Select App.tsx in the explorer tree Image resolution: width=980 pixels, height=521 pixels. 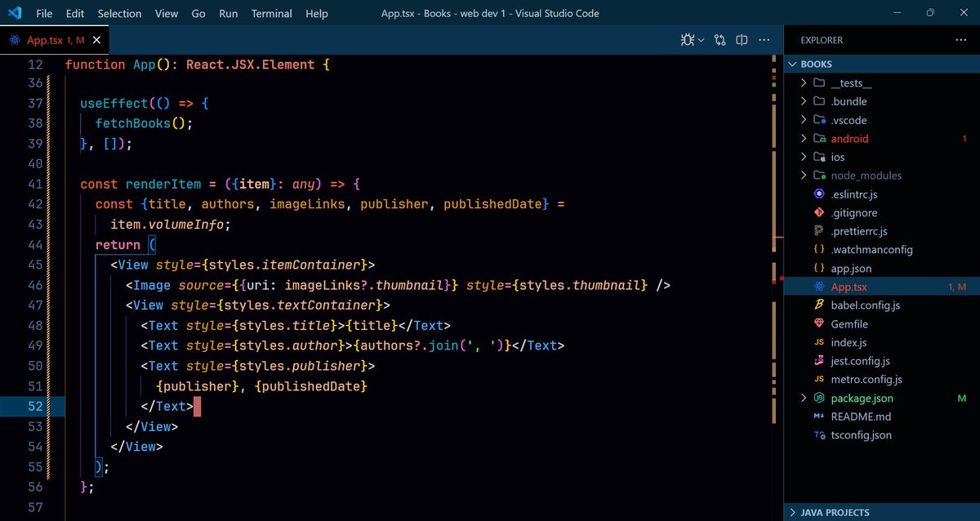882,287
